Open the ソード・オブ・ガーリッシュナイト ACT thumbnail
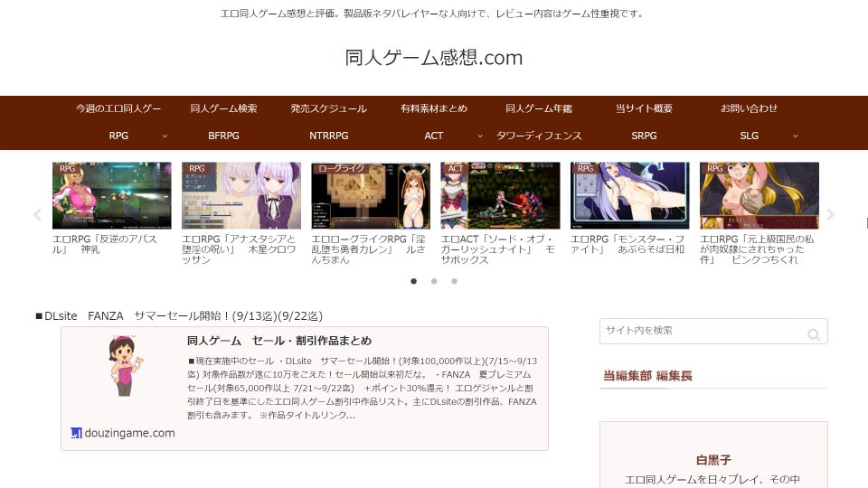This screenshot has height=488, width=868. click(500, 195)
